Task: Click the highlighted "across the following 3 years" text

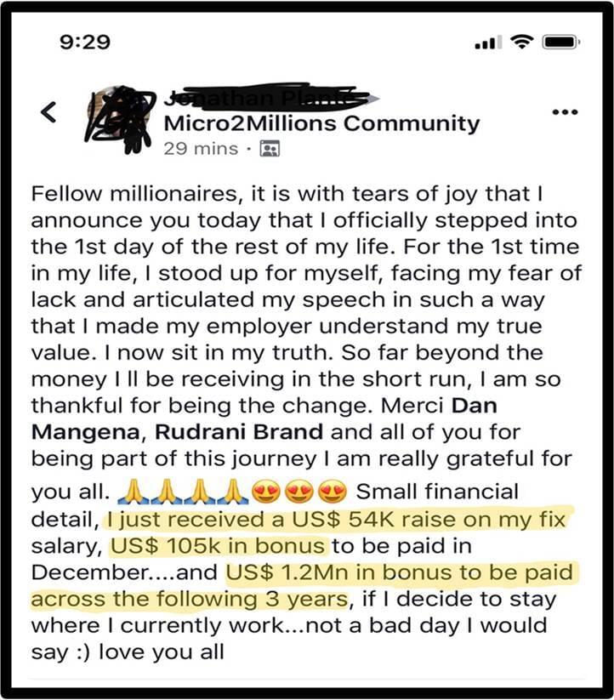Action: coord(190,599)
